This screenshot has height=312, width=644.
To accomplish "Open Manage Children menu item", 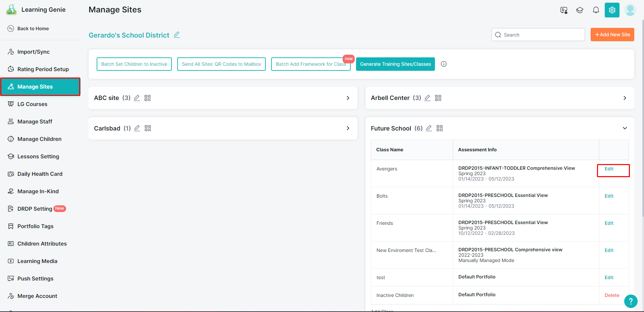I will pyautogui.click(x=40, y=139).
